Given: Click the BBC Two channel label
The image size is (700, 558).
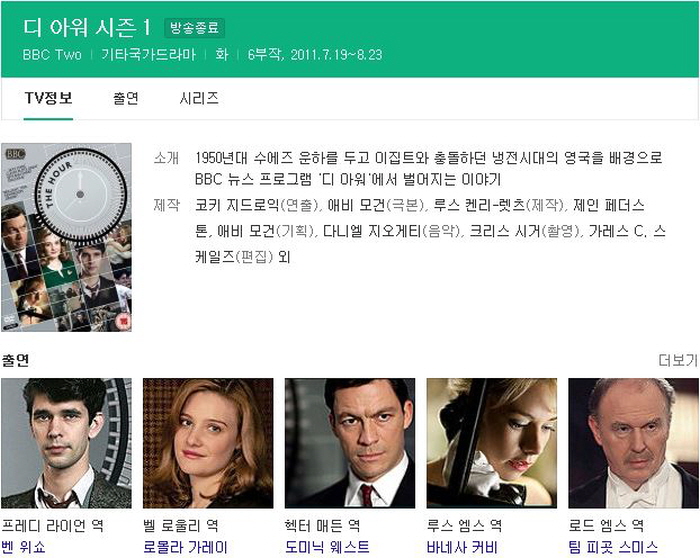Looking at the screenshot, I should [x=52, y=55].
